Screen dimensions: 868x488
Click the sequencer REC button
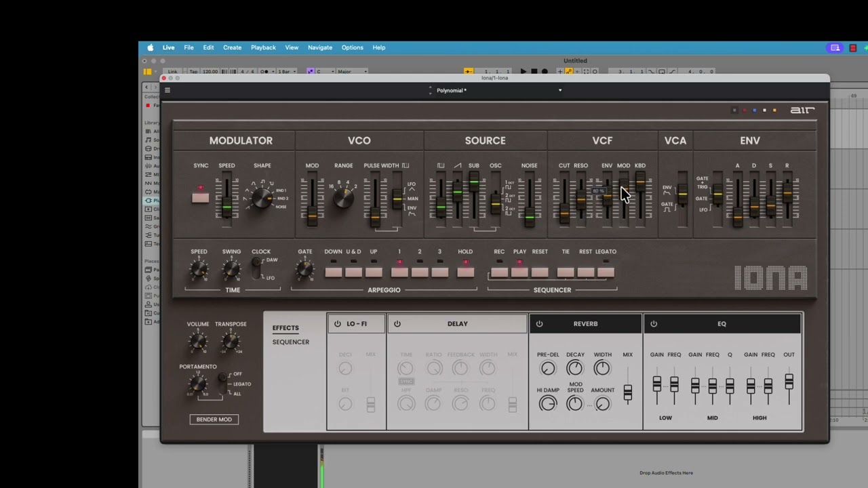point(499,272)
